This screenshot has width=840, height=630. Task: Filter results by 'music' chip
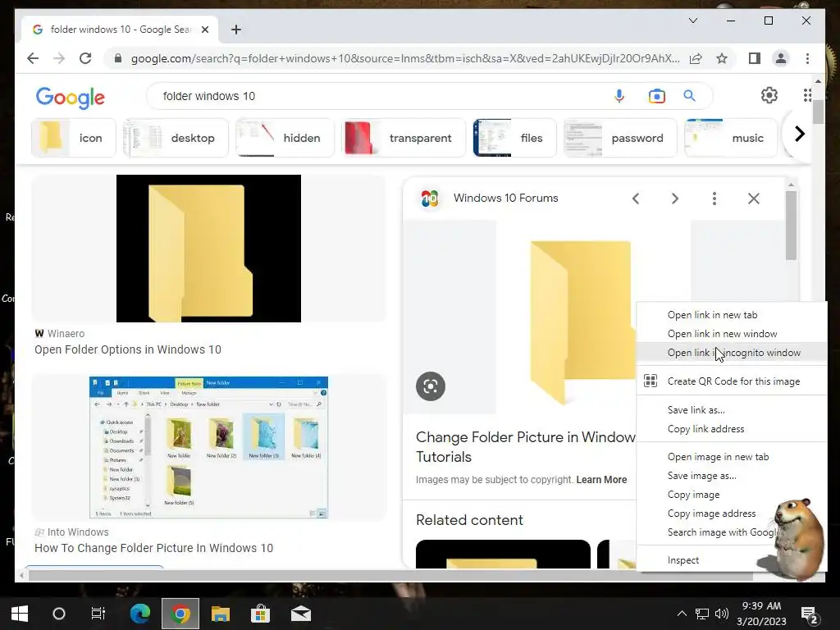point(731,138)
